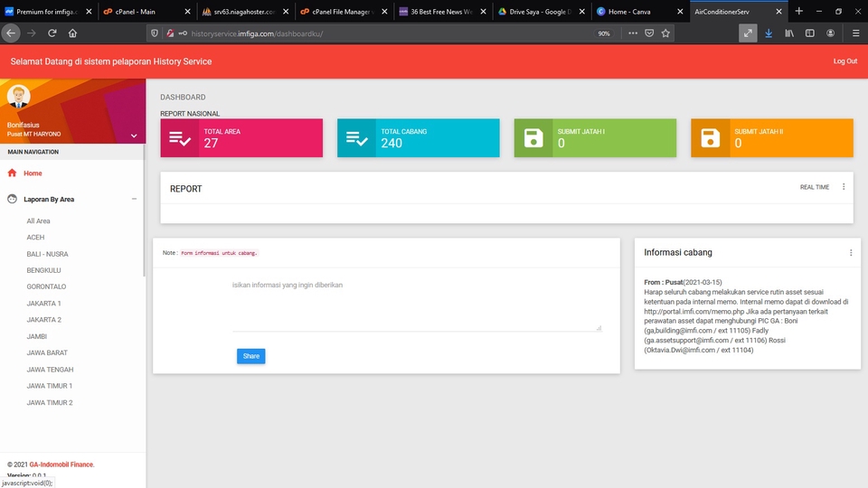This screenshot has height=488, width=868.
Task: Click the Submit Jatah I save icon
Action: coord(533,138)
